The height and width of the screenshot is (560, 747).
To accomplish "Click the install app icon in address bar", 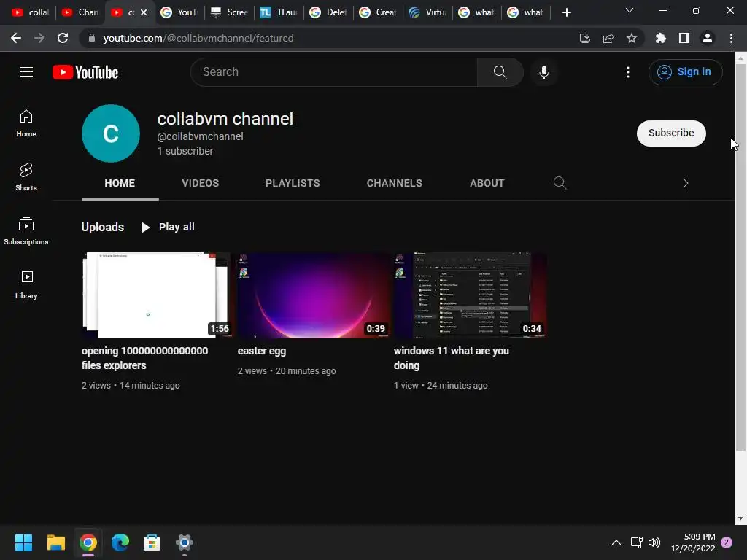I will tap(584, 38).
